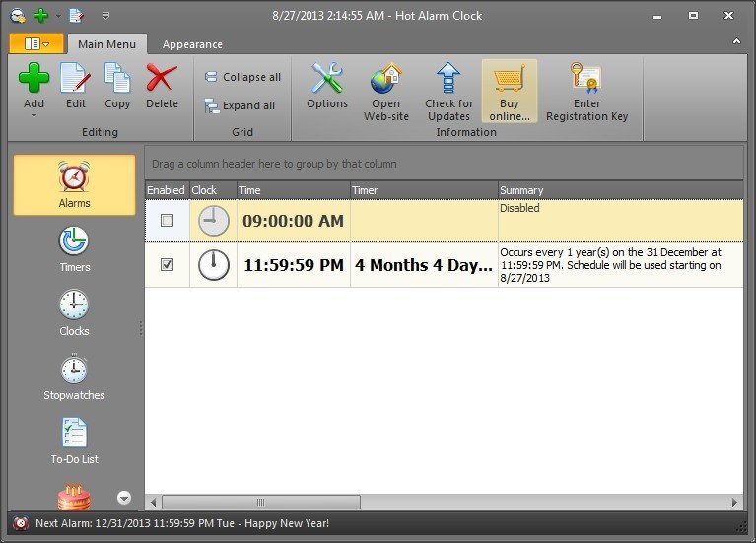Click Expand all in Grid group
The height and width of the screenshot is (543, 756).
click(240, 105)
